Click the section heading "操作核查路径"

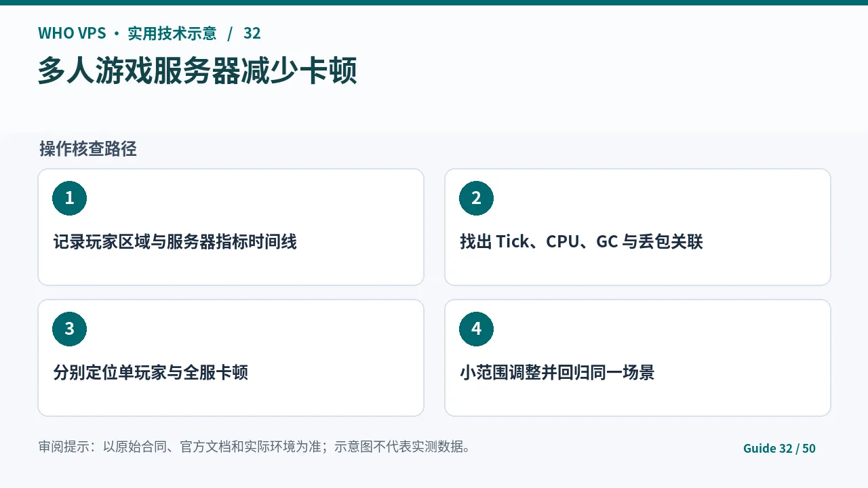point(88,149)
